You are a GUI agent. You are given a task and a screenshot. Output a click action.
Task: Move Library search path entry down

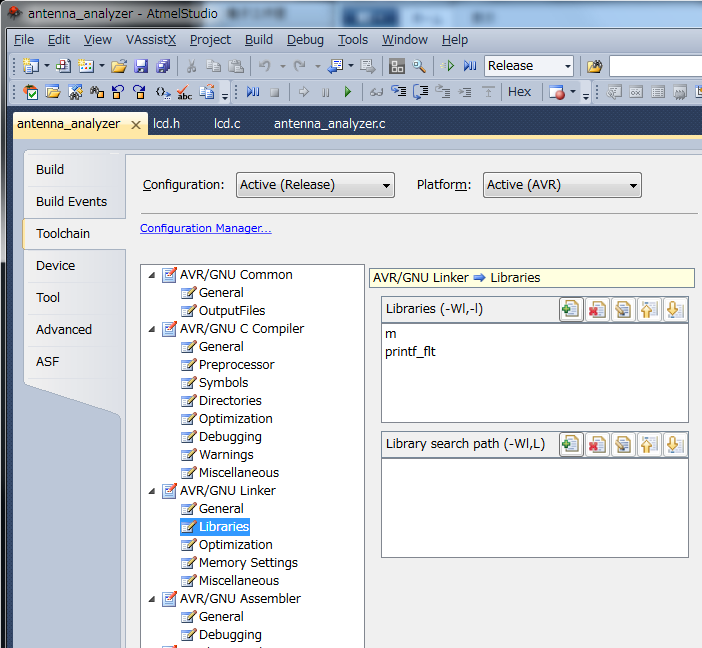click(675, 445)
